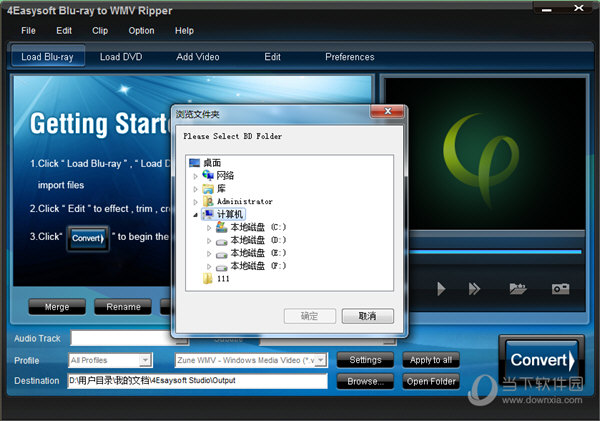This screenshot has height=421, width=600.
Task: Take a snapshot with the camera icon
Action: tap(560, 289)
